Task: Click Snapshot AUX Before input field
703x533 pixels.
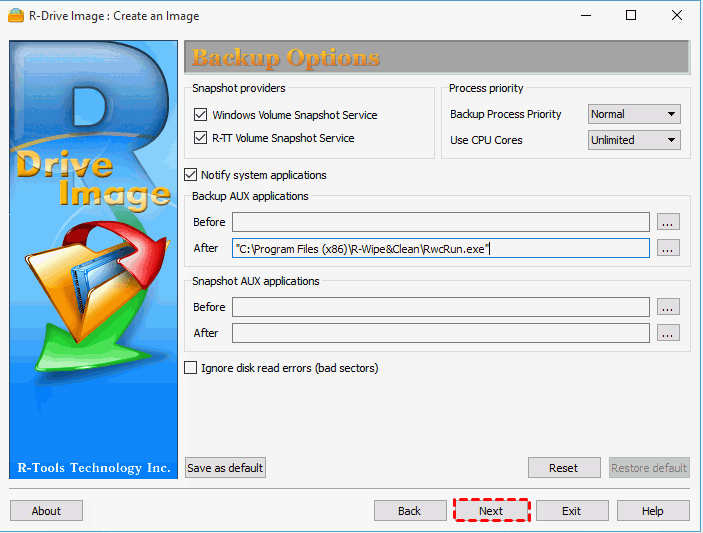Action: (x=441, y=307)
